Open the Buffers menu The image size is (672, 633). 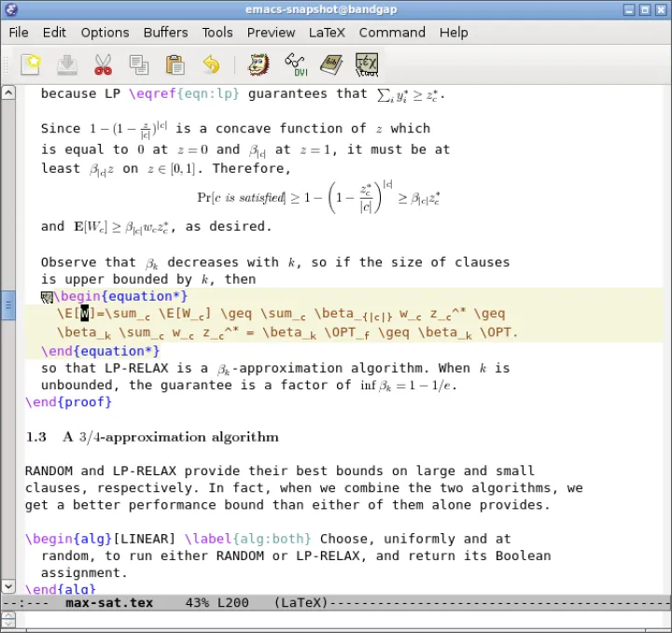point(165,32)
